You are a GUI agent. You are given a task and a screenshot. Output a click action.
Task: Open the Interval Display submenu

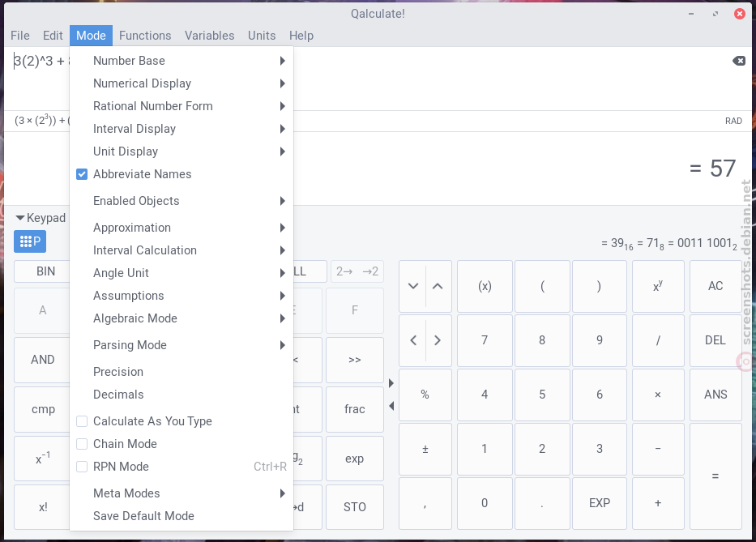182,129
